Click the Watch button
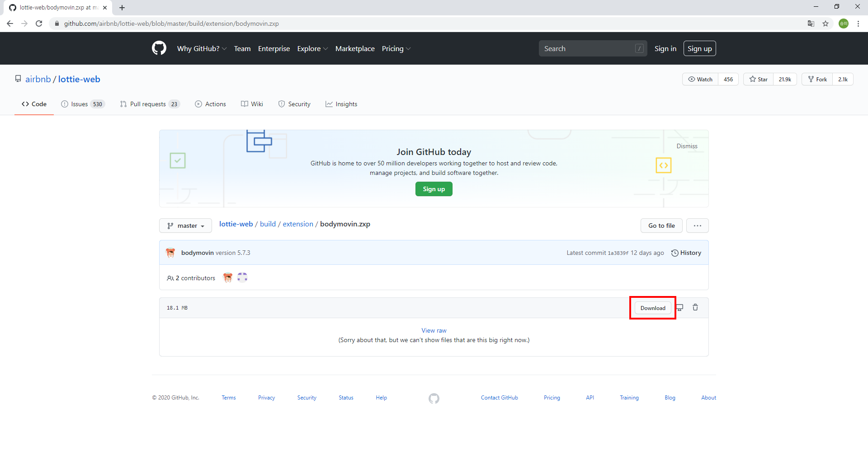The height and width of the screenshot is (470, 868). (700, 79)
